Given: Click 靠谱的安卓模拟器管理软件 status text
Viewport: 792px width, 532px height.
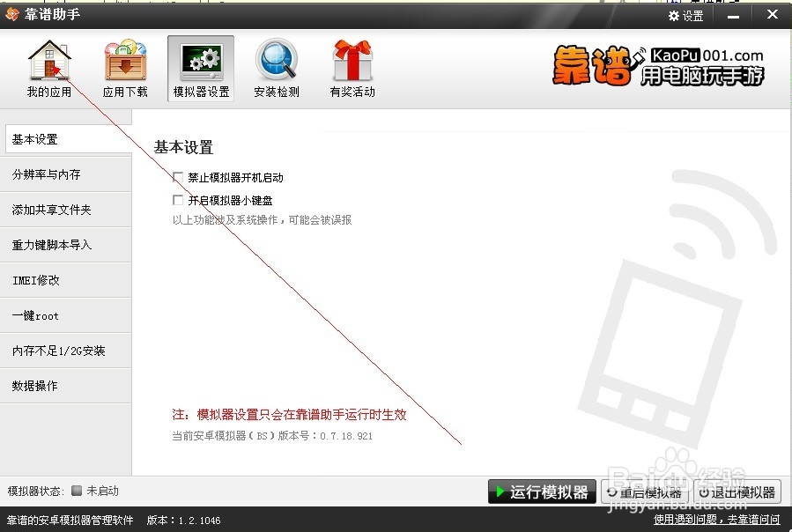Looking at the screenshot, I should (x=70, y=521).
